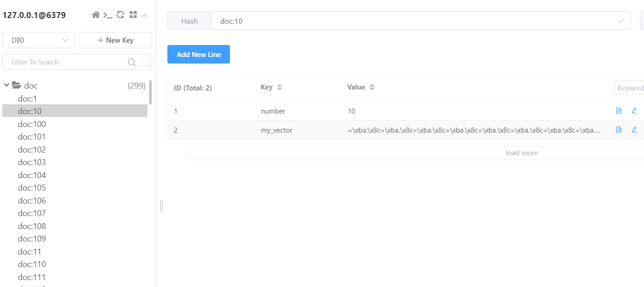Screen dimensions: 644x287
Task: Click load more to fetch additional fields
Action: click(521, 153)
